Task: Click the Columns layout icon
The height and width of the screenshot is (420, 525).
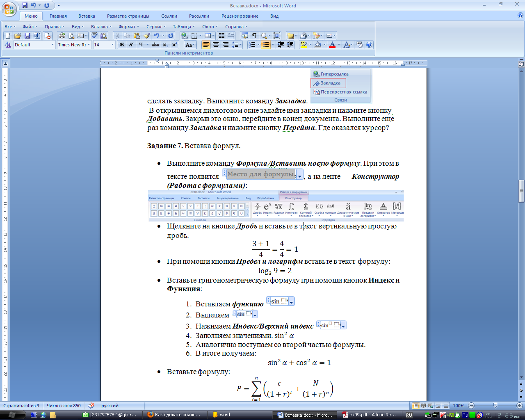Action: coord(221,36)
